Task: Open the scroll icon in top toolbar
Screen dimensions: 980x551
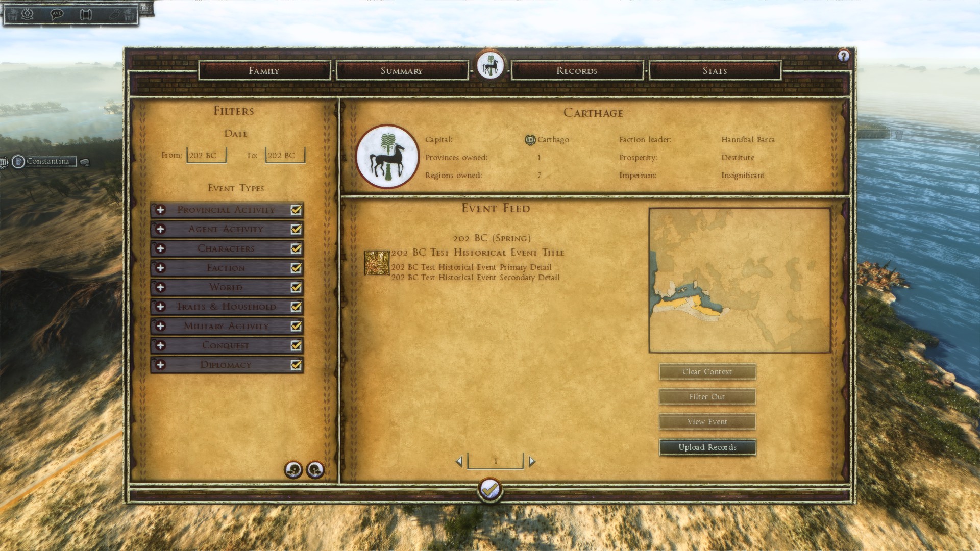Action: tap(86, 14)
